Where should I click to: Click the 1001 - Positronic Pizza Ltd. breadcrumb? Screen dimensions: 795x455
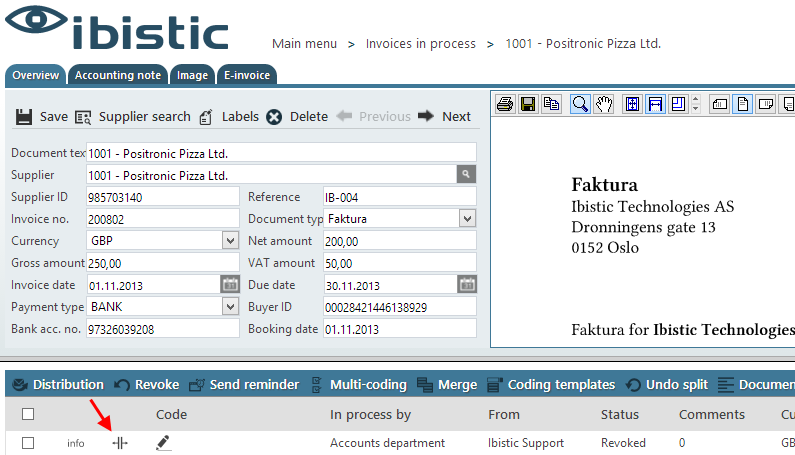click(583, 44)
